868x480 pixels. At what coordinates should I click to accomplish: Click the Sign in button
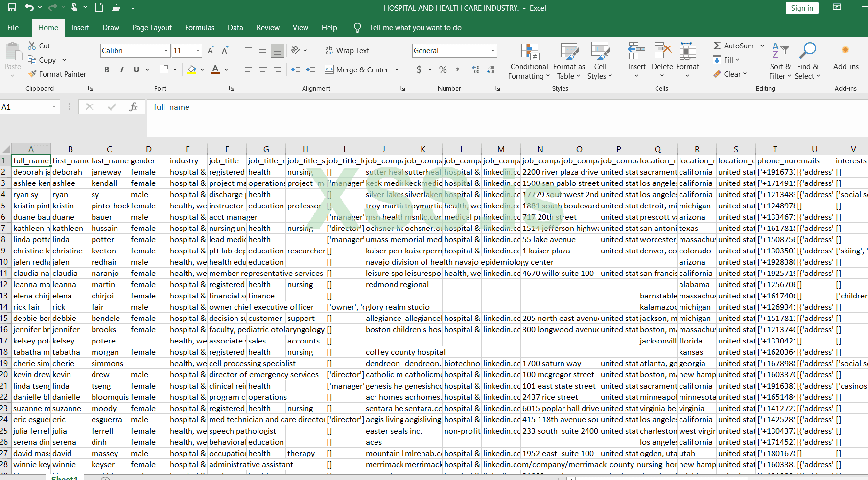(x=801, y=8)
